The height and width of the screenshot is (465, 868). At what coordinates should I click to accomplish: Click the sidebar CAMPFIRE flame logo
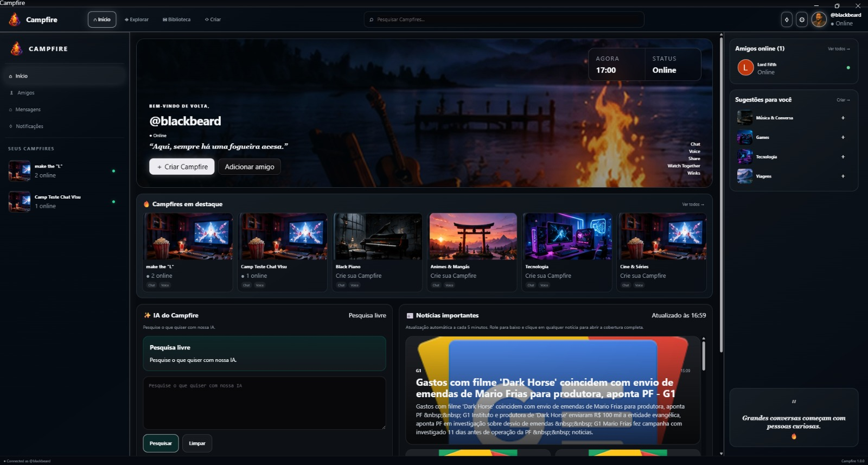click(16, 49)
